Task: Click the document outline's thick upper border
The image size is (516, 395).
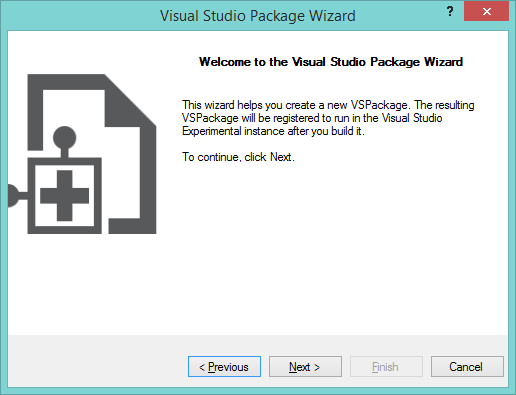Action: 66,82
